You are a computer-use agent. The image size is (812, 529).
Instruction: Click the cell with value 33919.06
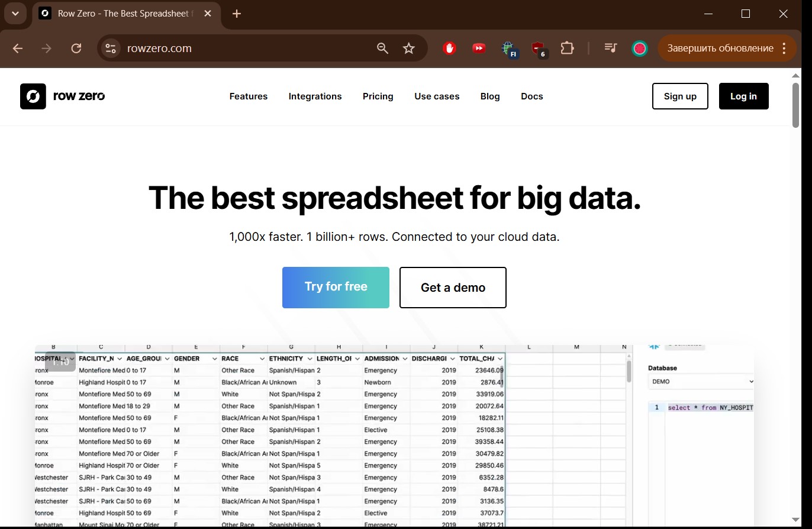[x=482, y=394]
